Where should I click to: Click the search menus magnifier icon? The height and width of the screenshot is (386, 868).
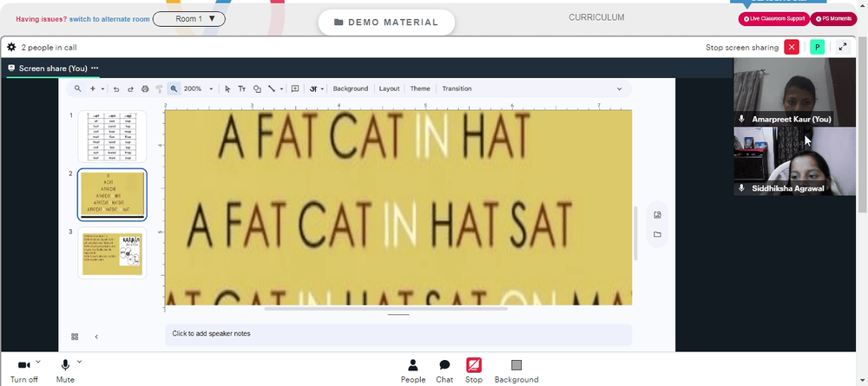78,88
